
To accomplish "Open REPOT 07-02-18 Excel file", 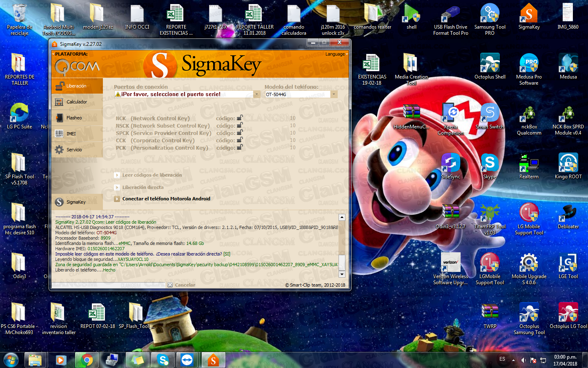I will point(98,316).
